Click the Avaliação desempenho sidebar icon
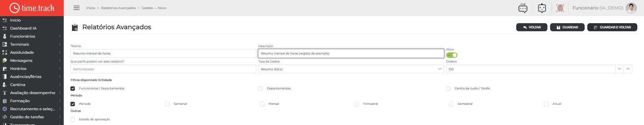The image size is (644, 125). pos(5,93)
